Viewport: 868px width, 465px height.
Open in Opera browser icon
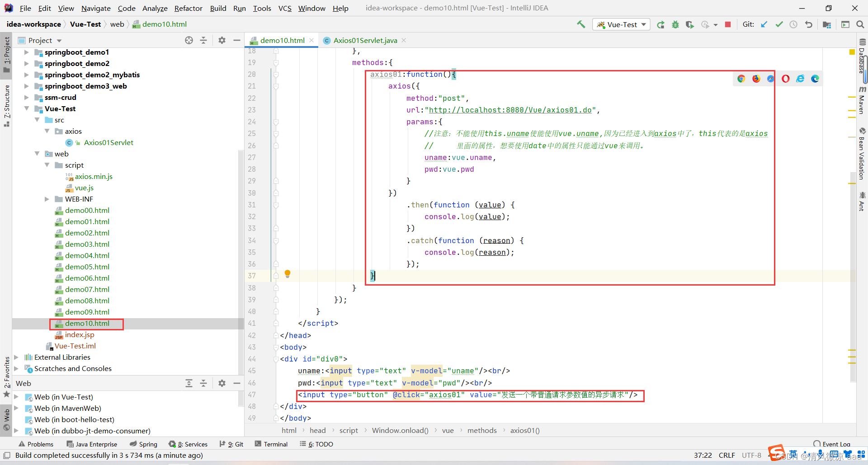pyautogui.click(x=786, y=79)
